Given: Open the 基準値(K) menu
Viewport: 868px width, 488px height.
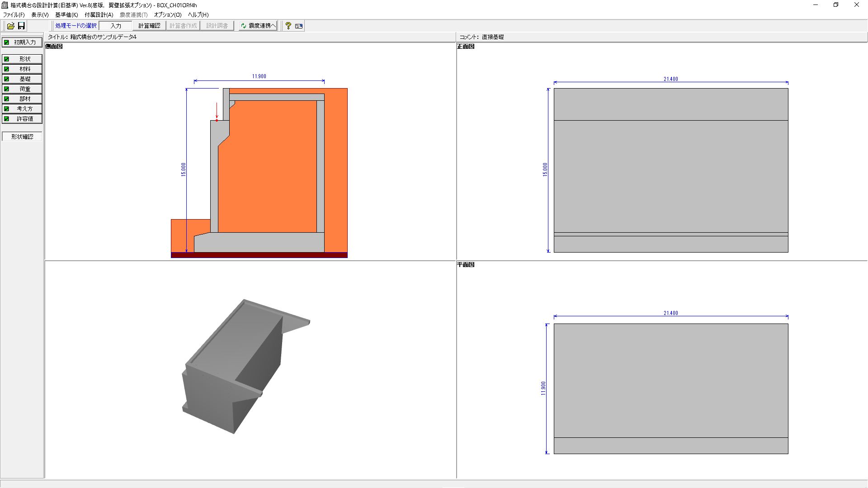Looking at the screenshot, I should 66,15.
